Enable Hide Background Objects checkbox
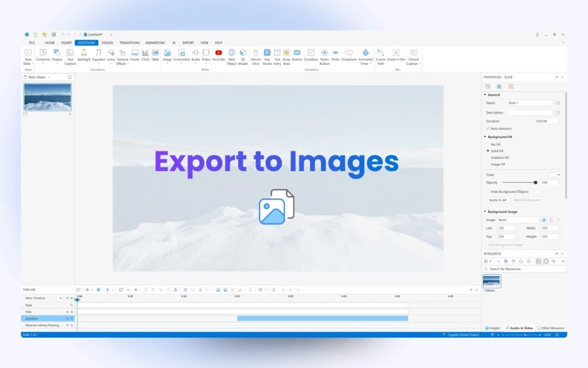The height and width of the screenshot is (368, 588). (488, 191)
